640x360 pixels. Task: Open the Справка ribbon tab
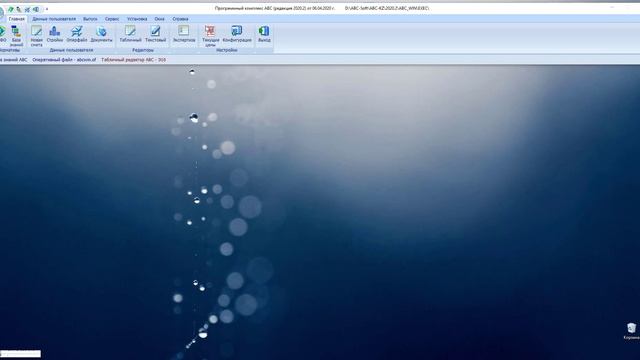180,19
